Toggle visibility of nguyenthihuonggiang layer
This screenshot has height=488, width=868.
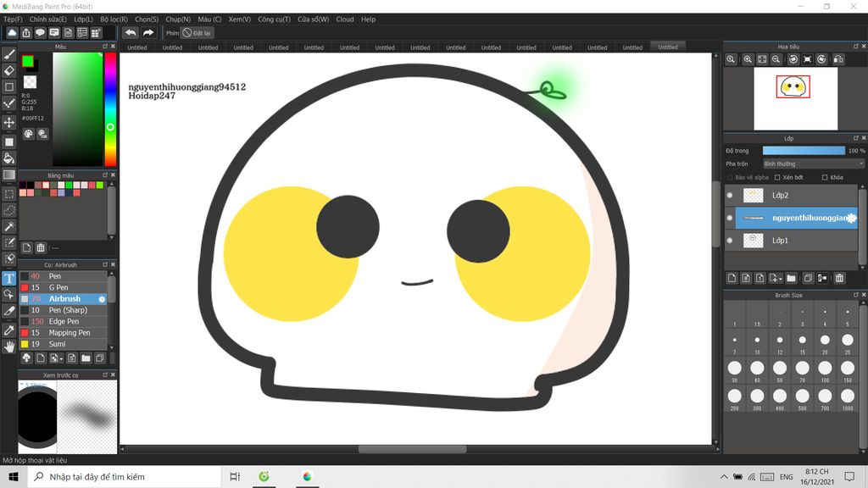click(730, 218)
